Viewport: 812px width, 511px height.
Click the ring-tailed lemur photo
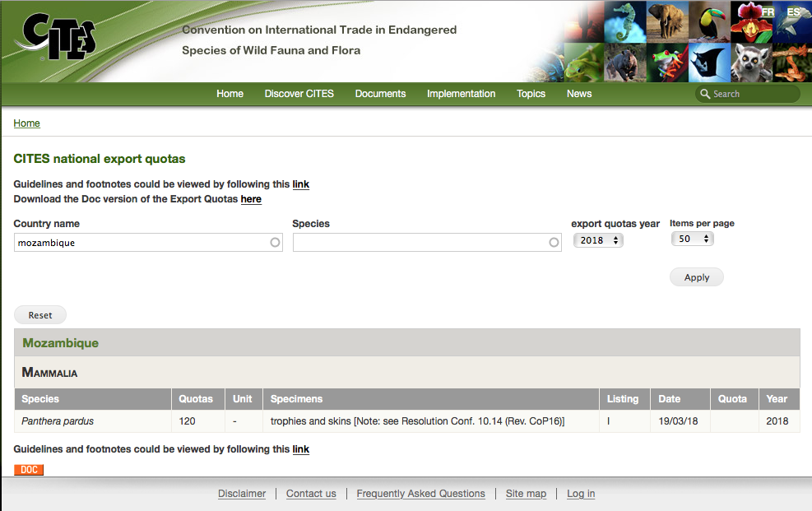point(751,62)
